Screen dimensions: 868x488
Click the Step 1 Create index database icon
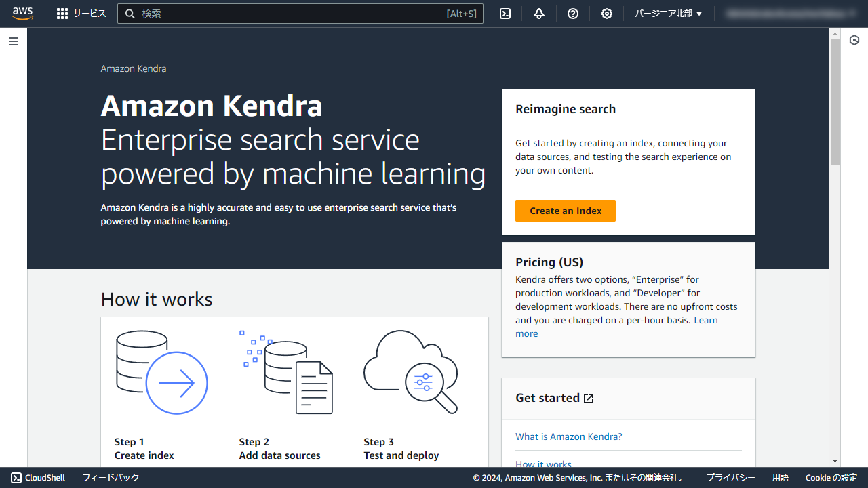click(161, 372)
